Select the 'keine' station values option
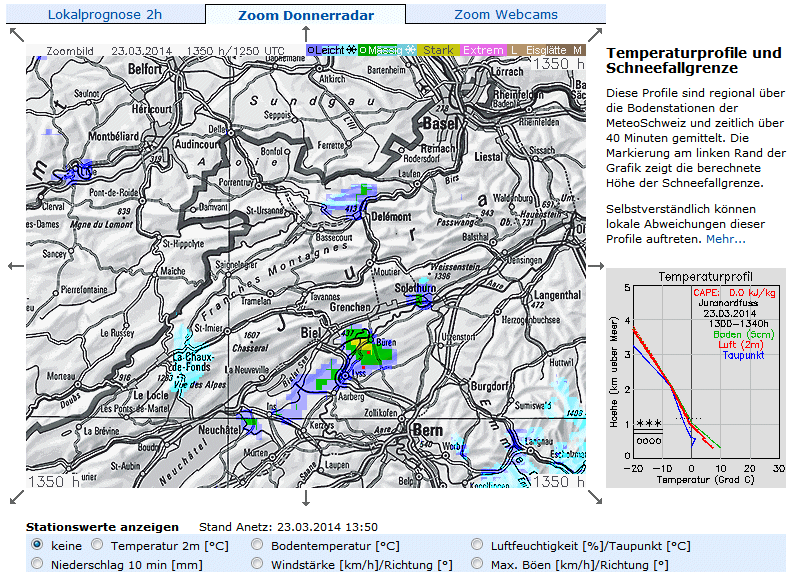794x578 pixels. click(x=37, y=545)
